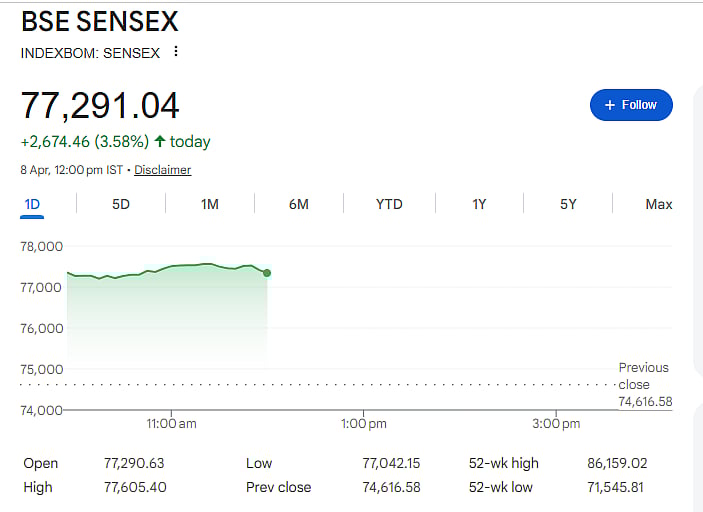This screenshot has width=703, height=512.
Task: Show the YTD chart range
Action: point(389,204)
